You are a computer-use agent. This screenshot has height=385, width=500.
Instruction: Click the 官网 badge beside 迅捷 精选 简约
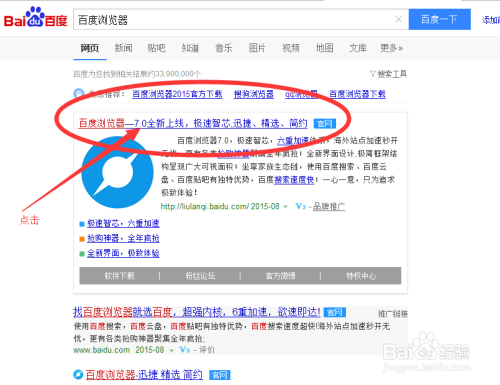[x=220, y=375]
